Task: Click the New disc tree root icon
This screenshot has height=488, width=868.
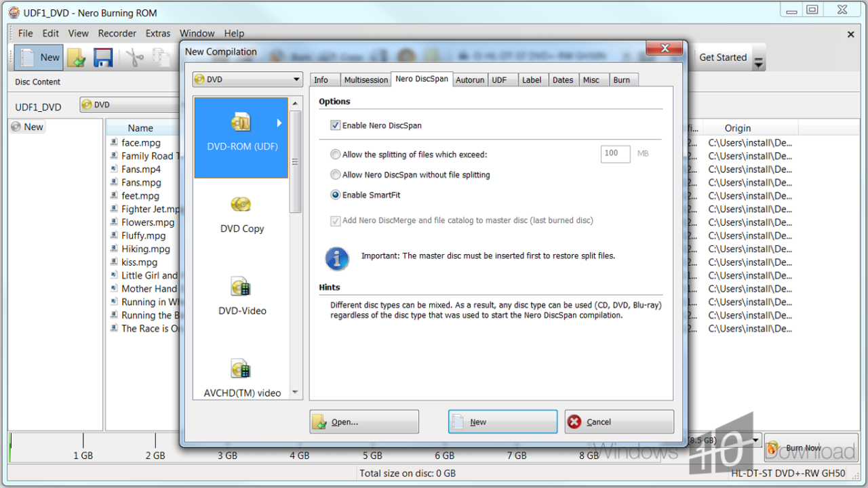Action: 16,127
